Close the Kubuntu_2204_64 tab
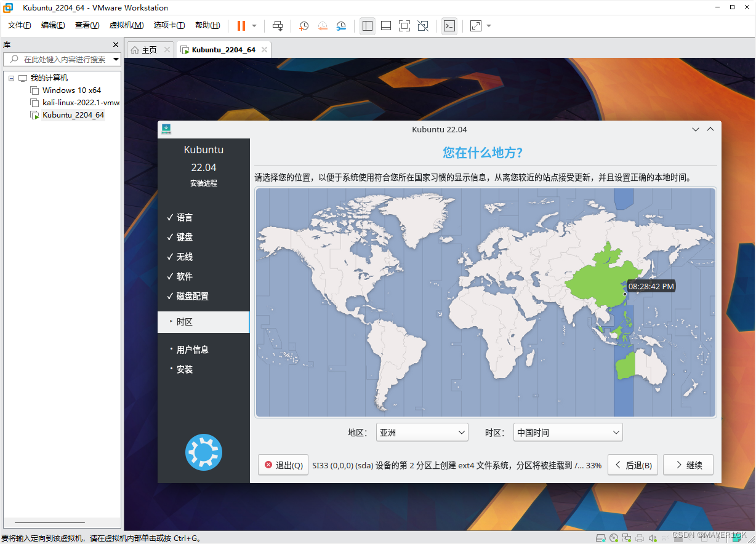This screenshot has width=756, height=544. pos(265,50)
